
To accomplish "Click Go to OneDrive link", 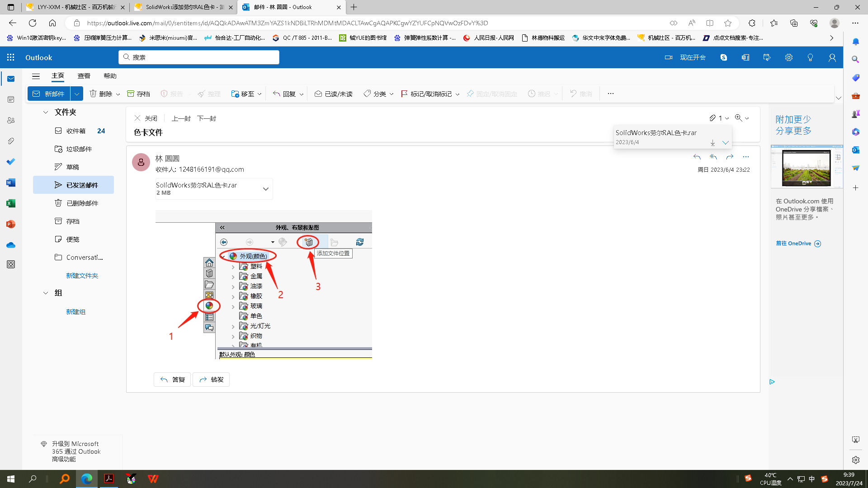I will [x=798, y=244].
